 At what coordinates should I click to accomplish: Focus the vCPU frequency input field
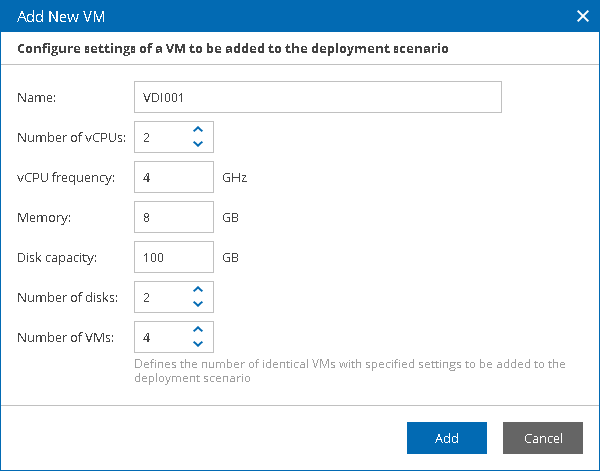tap(173, 178)
